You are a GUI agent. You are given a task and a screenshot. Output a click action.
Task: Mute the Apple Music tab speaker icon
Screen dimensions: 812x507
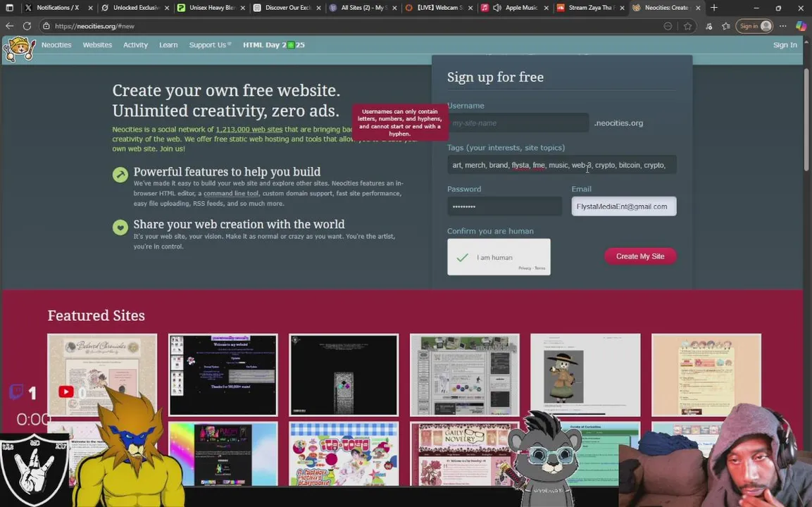pos(497,8)
